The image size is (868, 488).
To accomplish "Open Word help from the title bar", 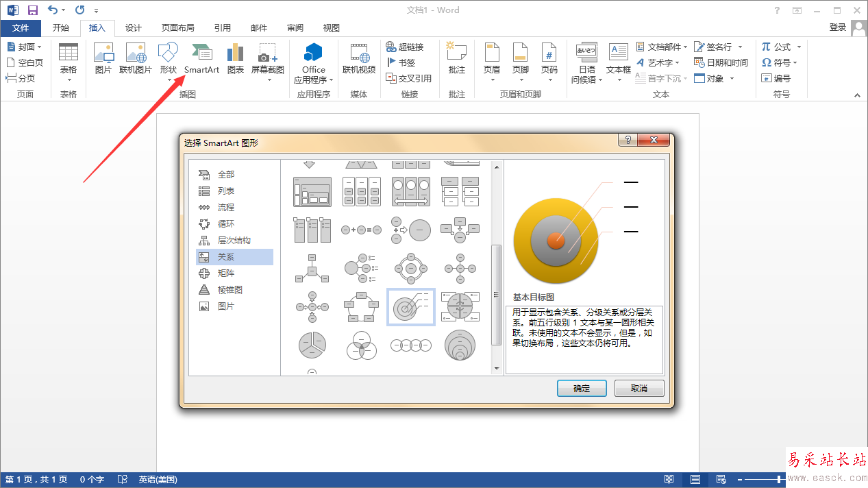I will pos(777,10).
